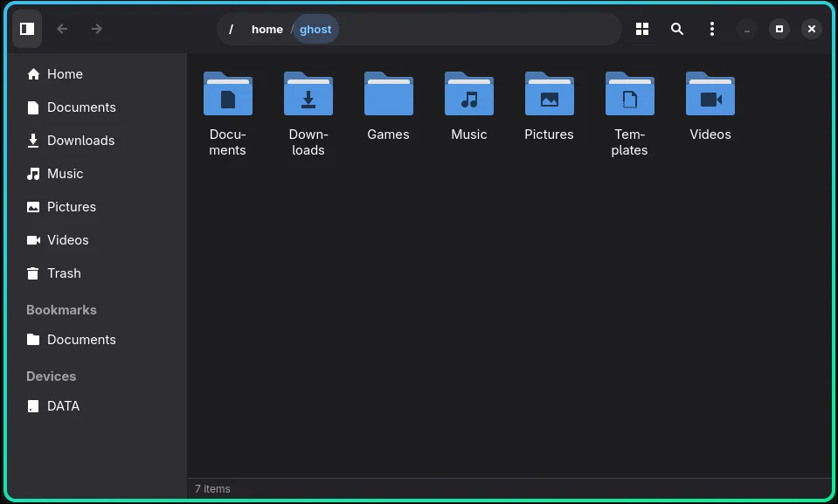Viewport: 838px width, 504px height.
Task: Switch to grid view layout
Action: coord(642,29)
